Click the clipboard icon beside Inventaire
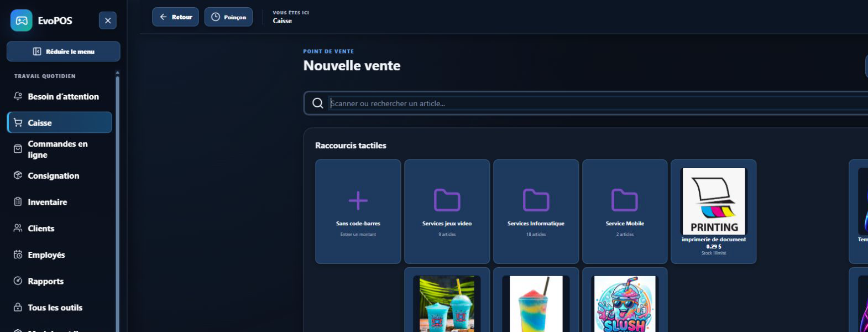Viewport: 868px width, 332px height. tap(18, 202)
